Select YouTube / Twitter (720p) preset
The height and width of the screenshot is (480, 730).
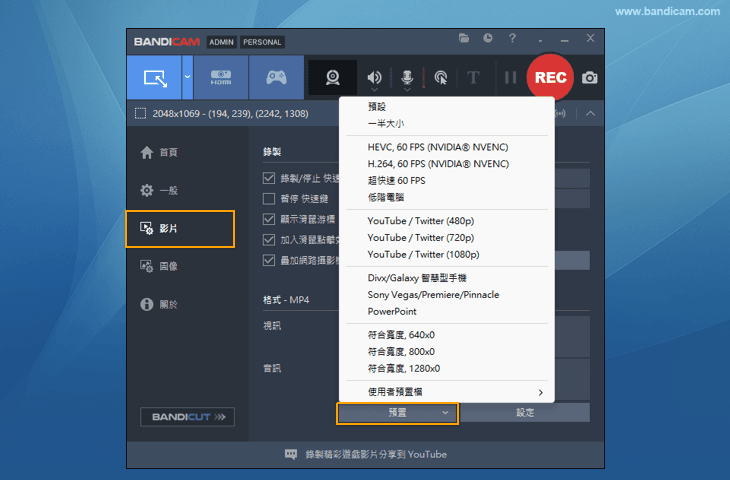(446, 237)
